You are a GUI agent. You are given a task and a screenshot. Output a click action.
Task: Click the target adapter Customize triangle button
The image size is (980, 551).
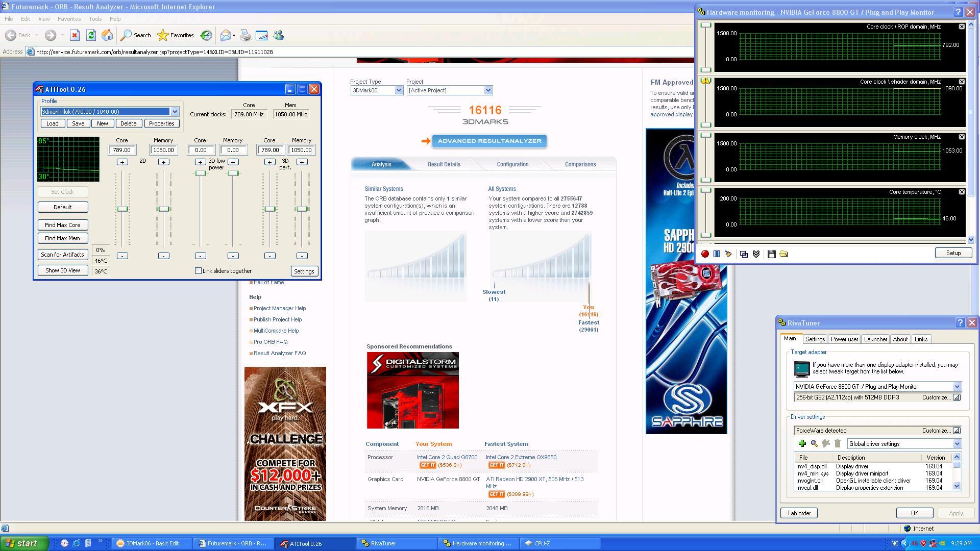pos(957,397)
